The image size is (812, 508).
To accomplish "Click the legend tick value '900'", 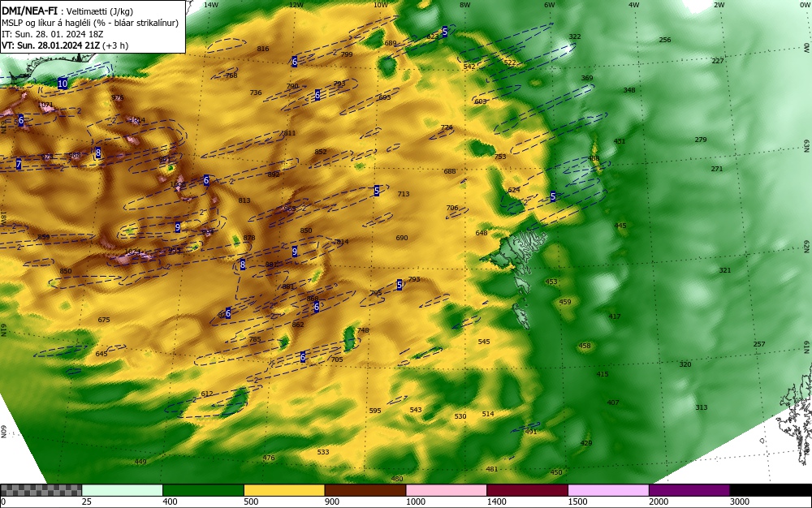I will (332, 502).
